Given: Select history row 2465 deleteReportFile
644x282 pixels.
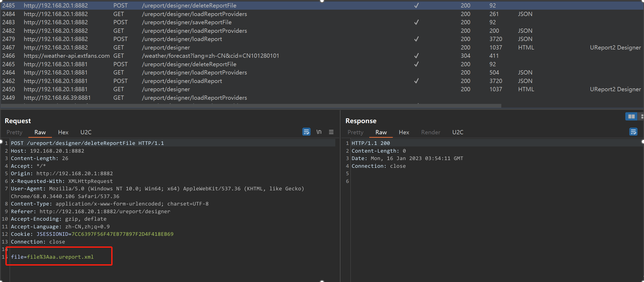Looking at the screenshot, I should tap(322, 64).
